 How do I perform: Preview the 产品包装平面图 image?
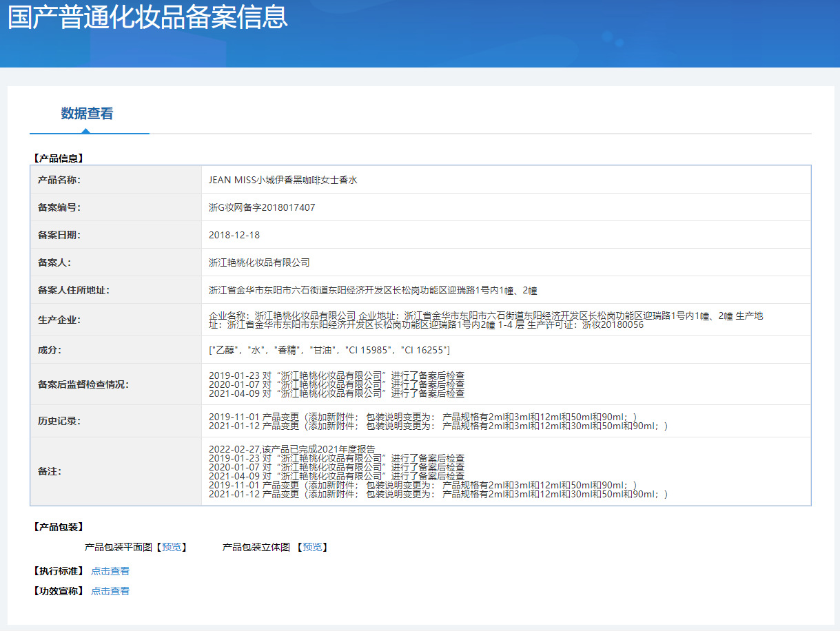(172, 547)
